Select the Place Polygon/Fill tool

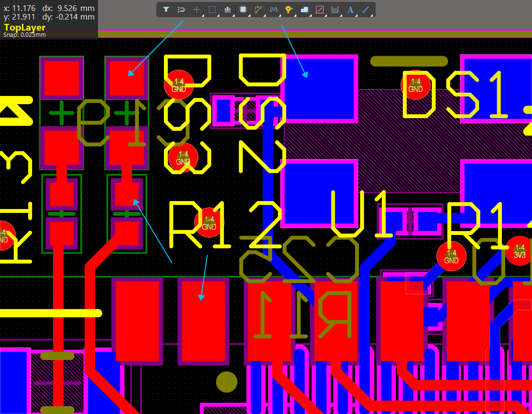coord(304,10)
